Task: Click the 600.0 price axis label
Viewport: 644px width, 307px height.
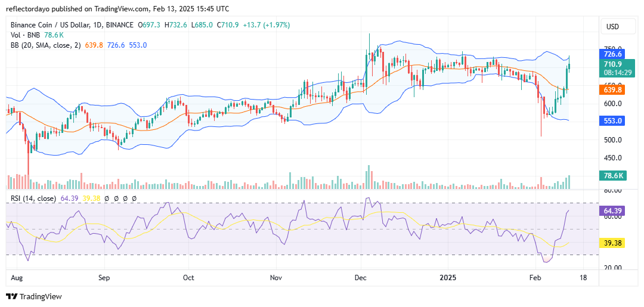Action: click(612, 104)
